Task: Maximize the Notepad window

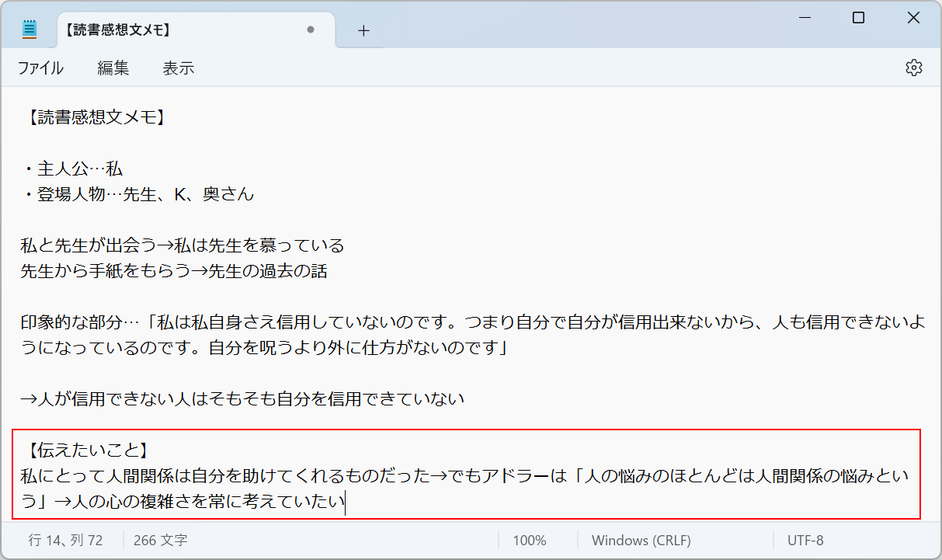Action: 858,18
